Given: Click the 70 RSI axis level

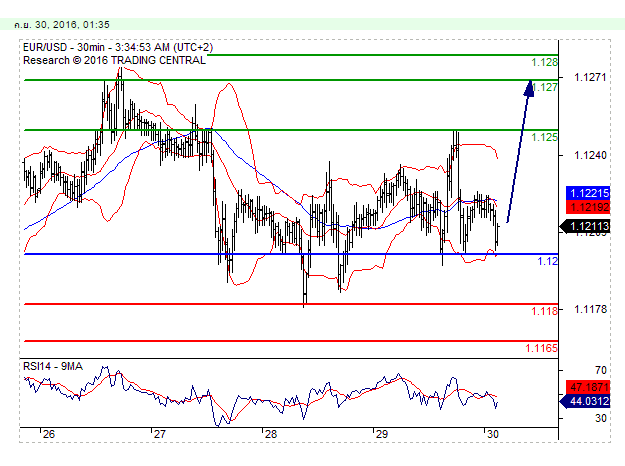Looking at the screenshot, I should pos(601,370).
